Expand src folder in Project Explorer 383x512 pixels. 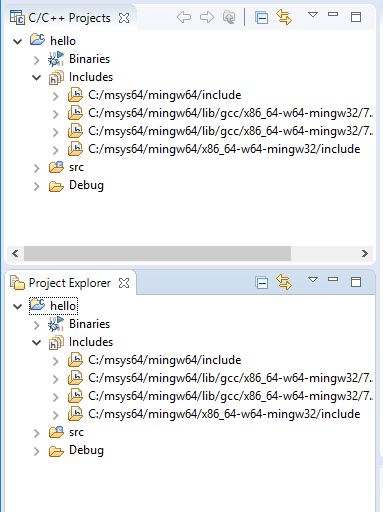tap(37, 433)
